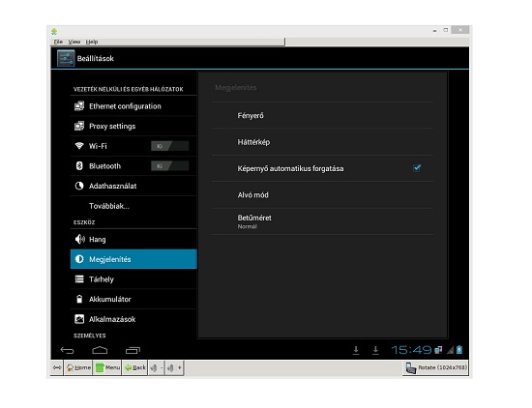532x408 pixels.
Task: Tap the Android home outline button
Action: (x=100, y=350)
